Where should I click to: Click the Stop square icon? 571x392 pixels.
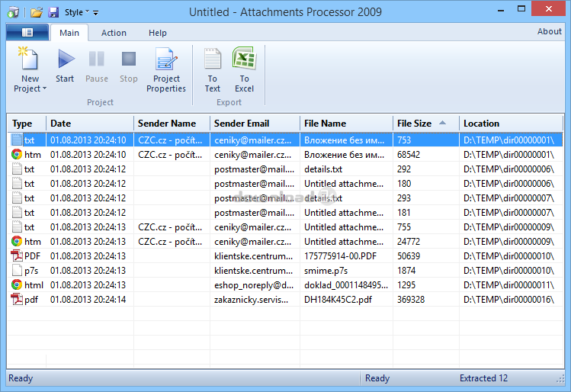click(x=129, y=59)
